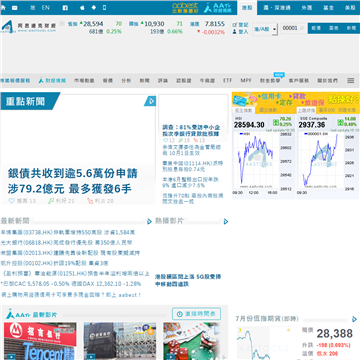This screenshot has height=360, width=360.
Task: Open the 市場動態 navigation menu item
Action: (84, 81)
